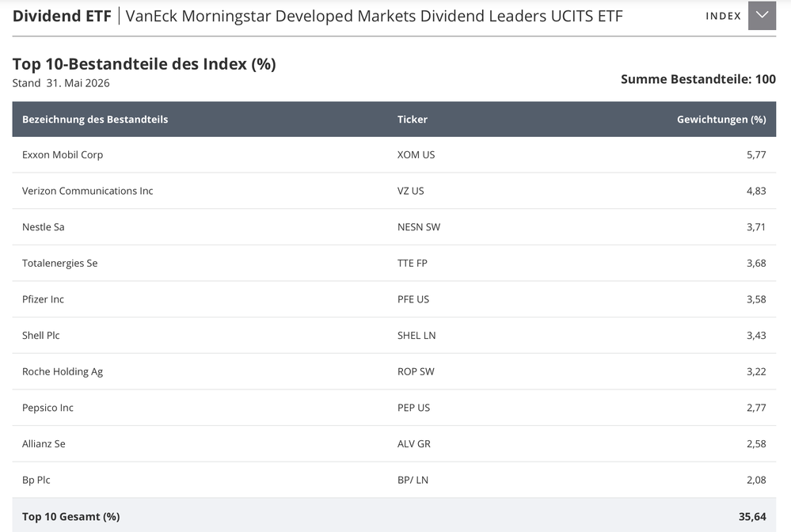Click the Dividend ETF heading
This screenshot has height=532, width=791.
(x=62, y=16)
